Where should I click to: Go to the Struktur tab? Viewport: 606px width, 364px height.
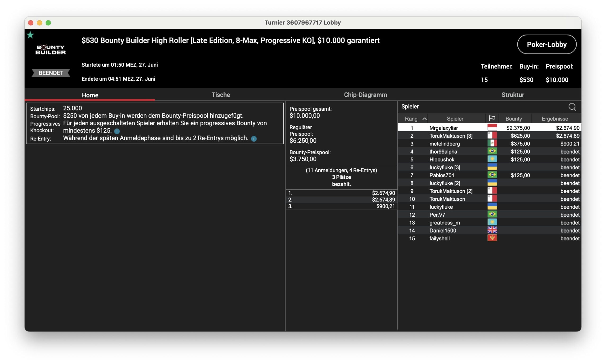click(x=512, y=95)
